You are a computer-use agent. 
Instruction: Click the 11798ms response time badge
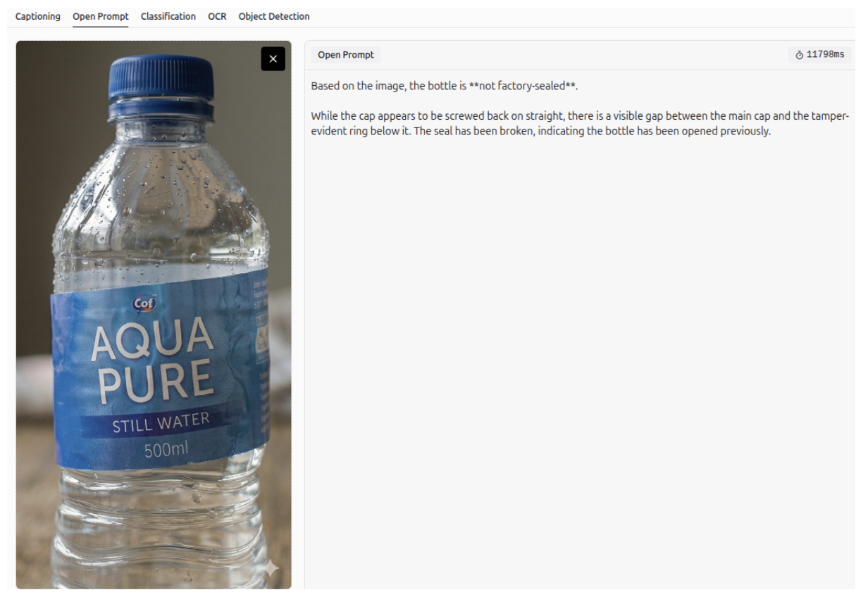819,55
